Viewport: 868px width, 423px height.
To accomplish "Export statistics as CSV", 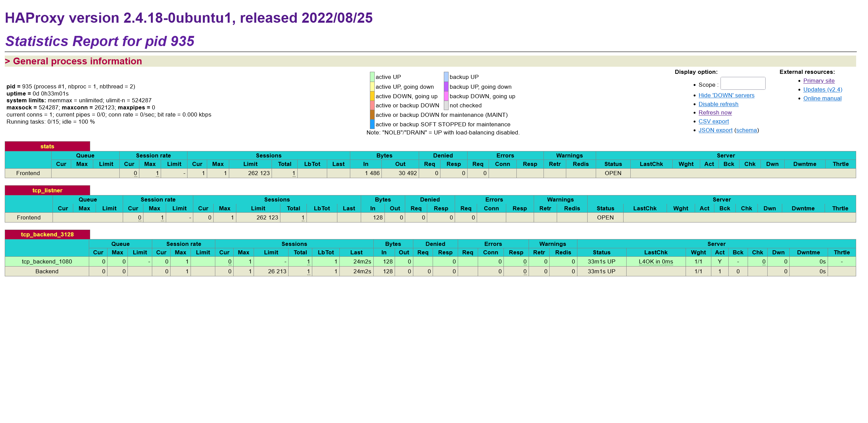I will click(714, 121).
